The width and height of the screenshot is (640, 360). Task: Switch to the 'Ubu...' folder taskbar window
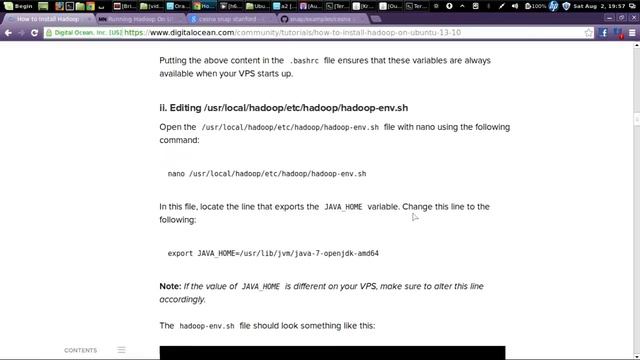pyautogui.click(x=257, y=6)
